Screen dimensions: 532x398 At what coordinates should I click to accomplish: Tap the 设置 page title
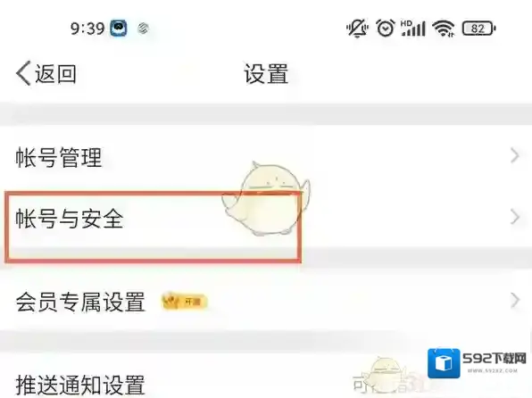pyautogui.click(x=266, y=74)
